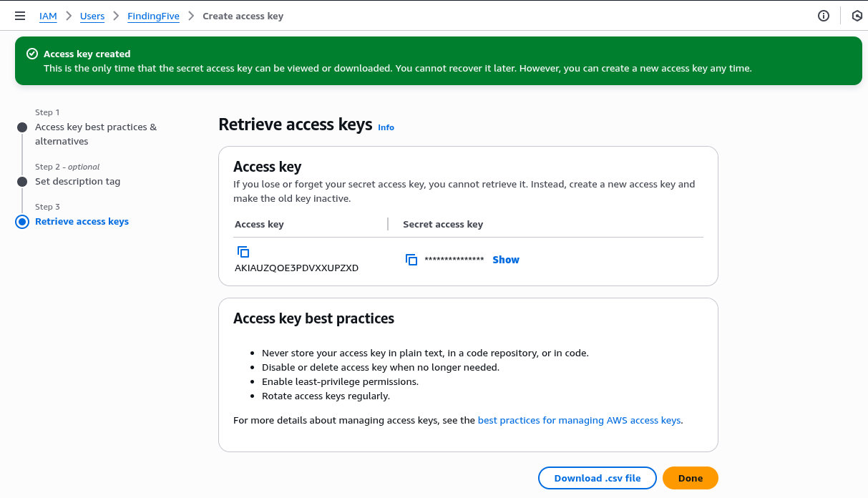
Task: Open FindingFive user breadcrumb link
Action: click(x=153, y=16)
